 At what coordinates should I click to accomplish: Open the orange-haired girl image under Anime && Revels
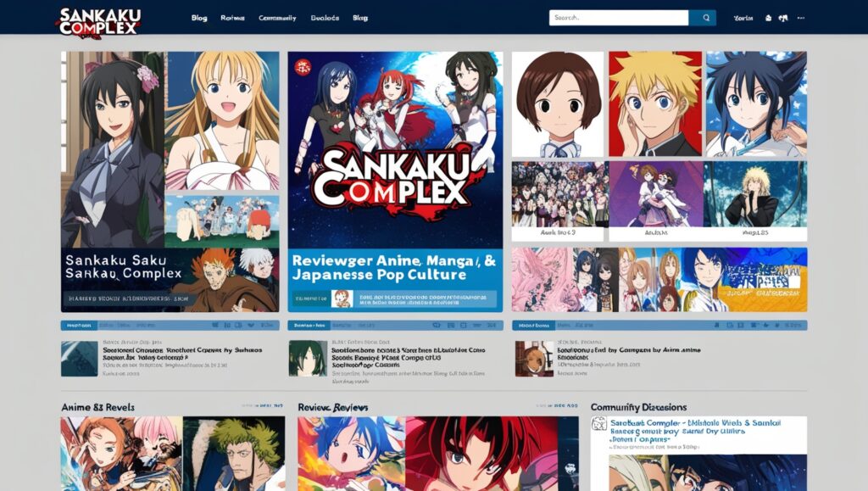[x=121, y=454]
